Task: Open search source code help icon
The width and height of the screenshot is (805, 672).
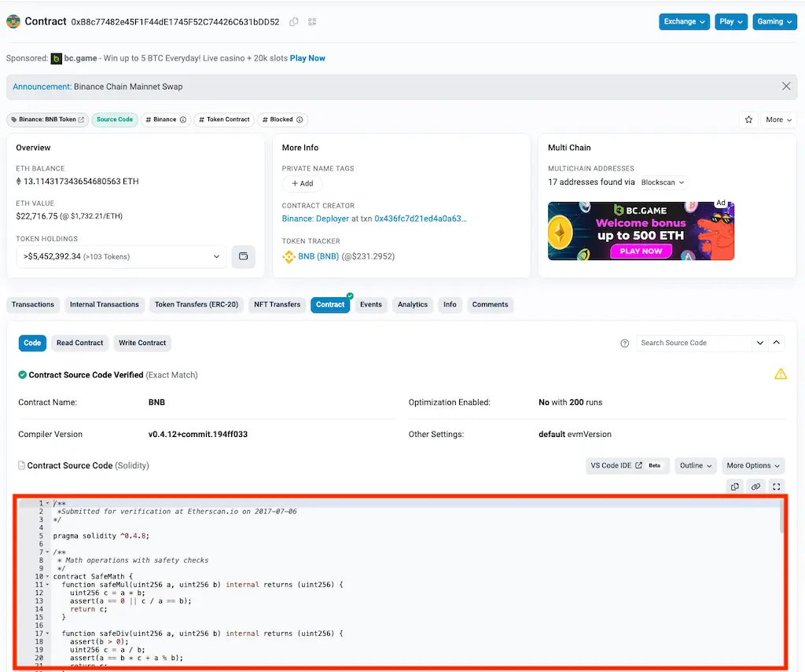Action: click(x=624, y=343)
